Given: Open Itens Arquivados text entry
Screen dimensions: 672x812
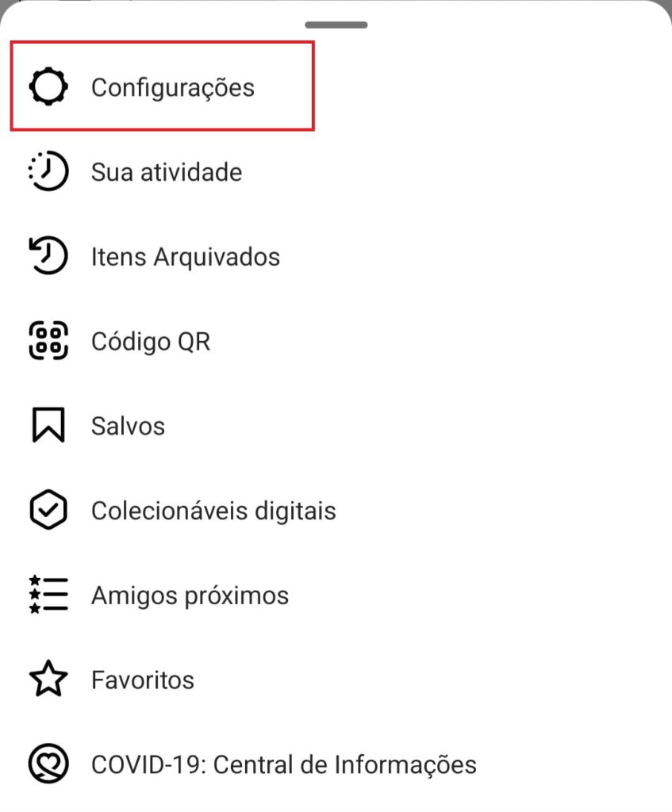Looking at the screenshot, I should (186, 257).
